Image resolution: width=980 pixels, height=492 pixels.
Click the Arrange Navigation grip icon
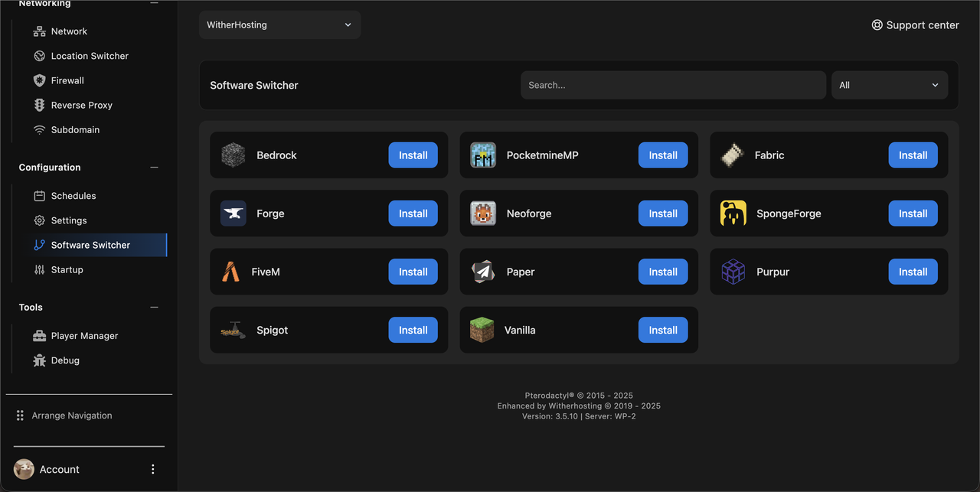click(x=20, y=415)
